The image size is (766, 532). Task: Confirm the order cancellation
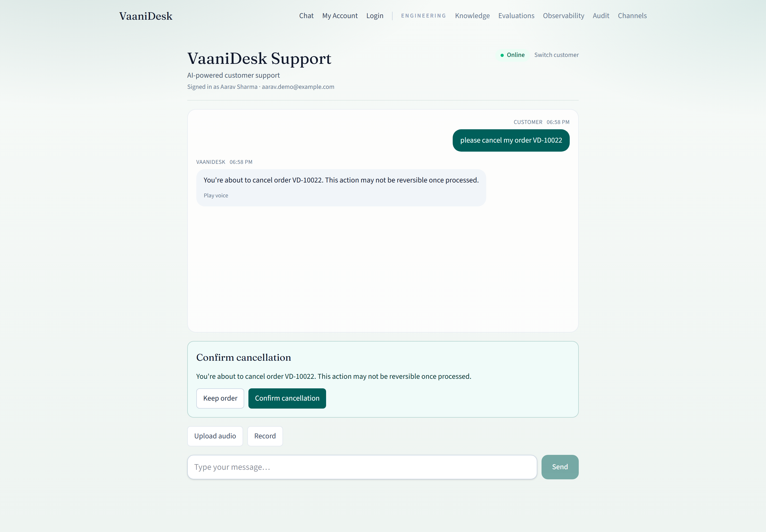[287, 398]
